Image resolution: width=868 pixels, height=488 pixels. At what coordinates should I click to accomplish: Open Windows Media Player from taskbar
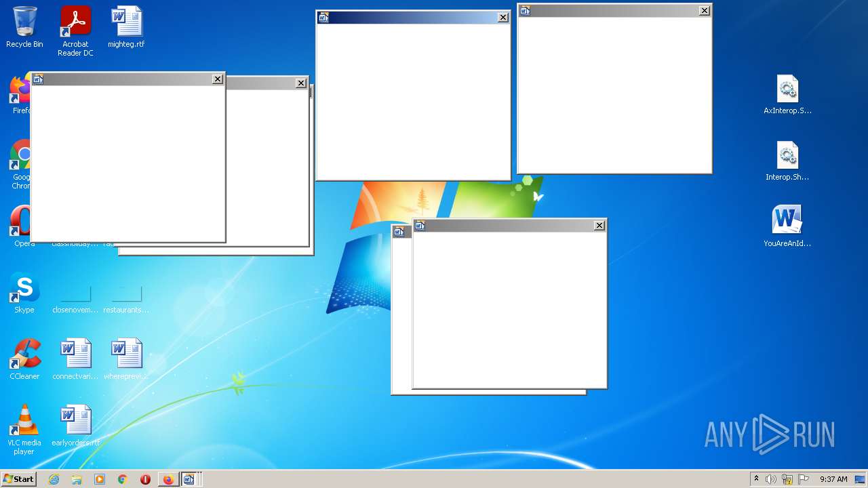tap(100, 479)
